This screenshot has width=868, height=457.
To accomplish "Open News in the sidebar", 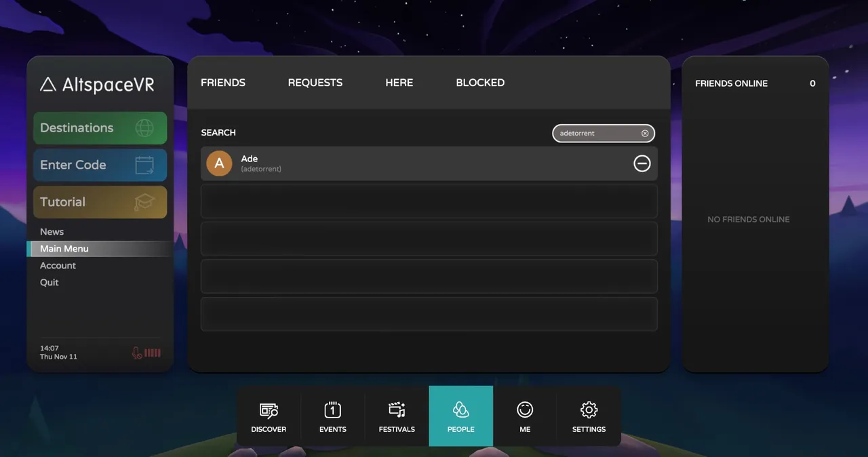I will [52, 232].
